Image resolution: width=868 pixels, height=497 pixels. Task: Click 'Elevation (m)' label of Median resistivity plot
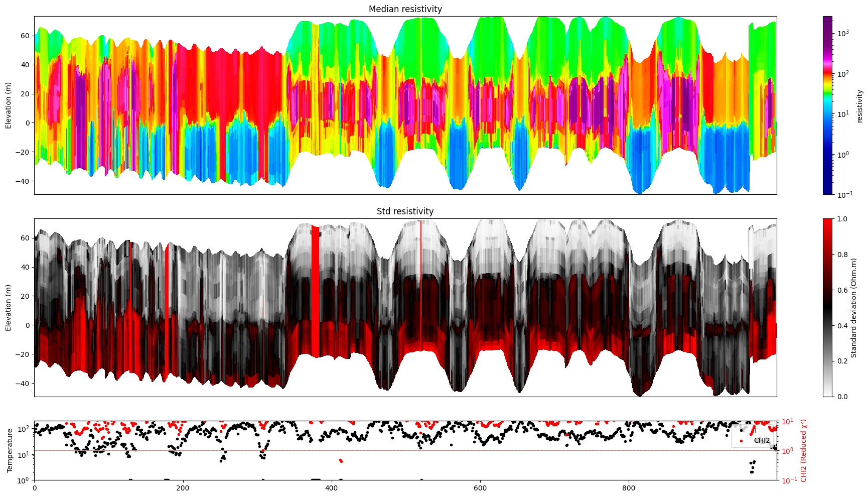click(9, 105)
